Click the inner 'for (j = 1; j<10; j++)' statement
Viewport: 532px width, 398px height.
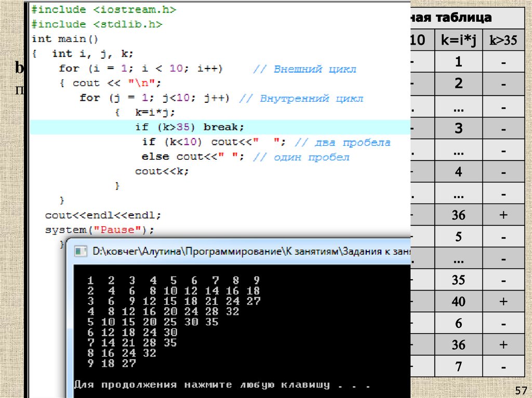click(154, 98)
